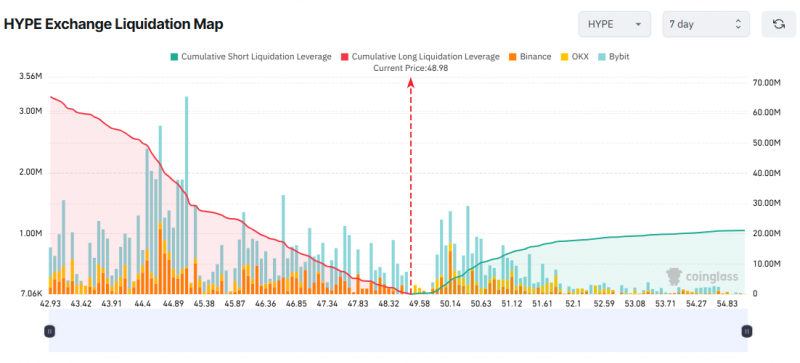Click the red current price arrow marker
Viewport: 800px width, 363px height.
(x=410, y=83)
